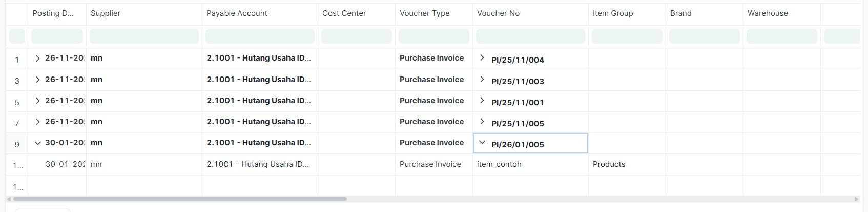This screenshot has width=868, height=212.
Task: Click the Warehouse column header
Action: (x=768, y=13)
